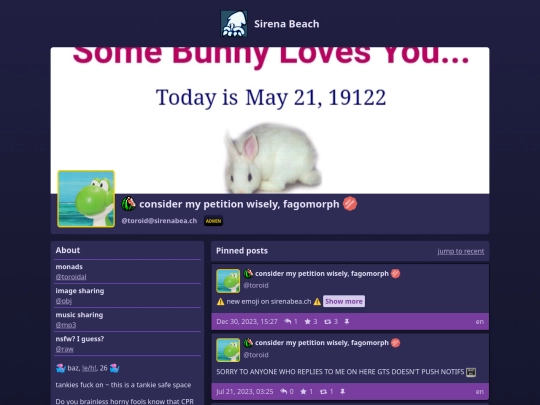Click reply icon on Jul 21, 2023 post
The image size is (540, 405).
click(283, 391)
